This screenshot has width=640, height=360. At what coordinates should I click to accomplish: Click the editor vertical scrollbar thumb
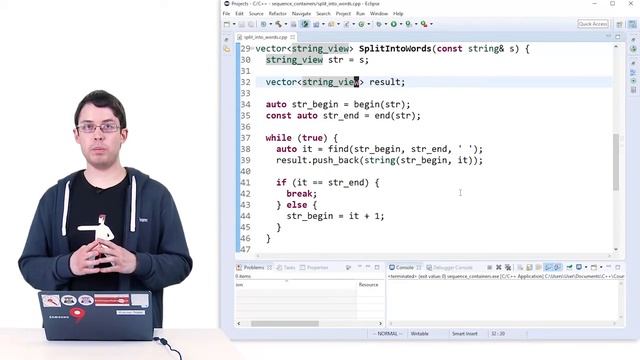click(x=616, y=162)
